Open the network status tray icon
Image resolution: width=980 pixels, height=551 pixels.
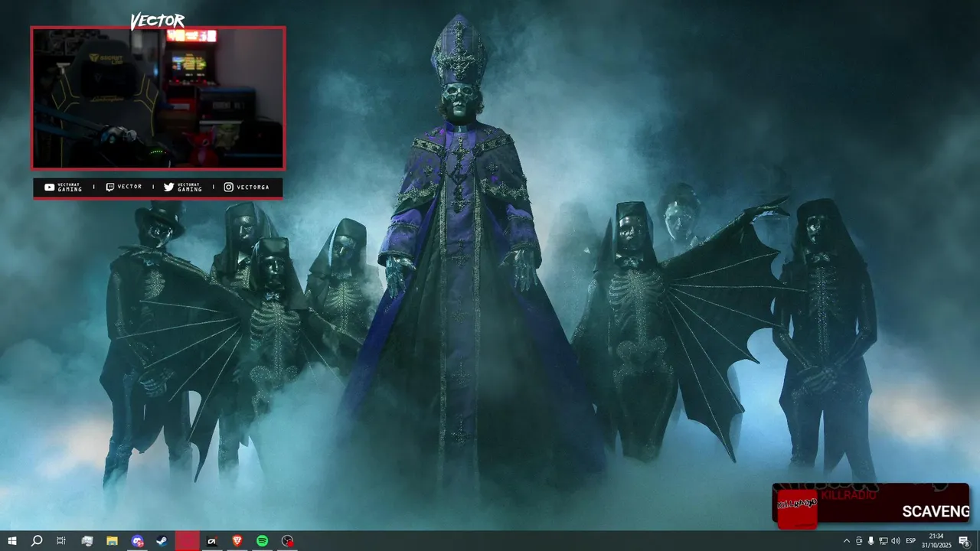pos(883,541)
